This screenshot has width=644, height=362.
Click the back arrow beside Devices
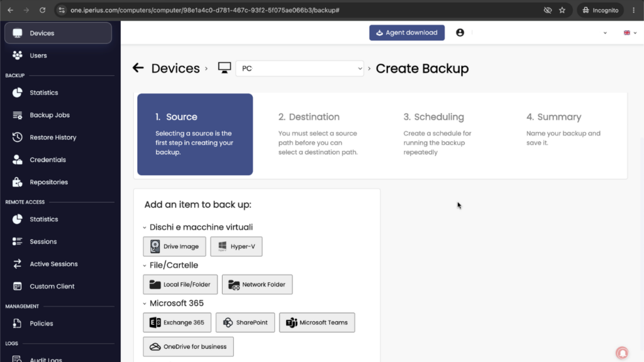click(x=138, y=68)
